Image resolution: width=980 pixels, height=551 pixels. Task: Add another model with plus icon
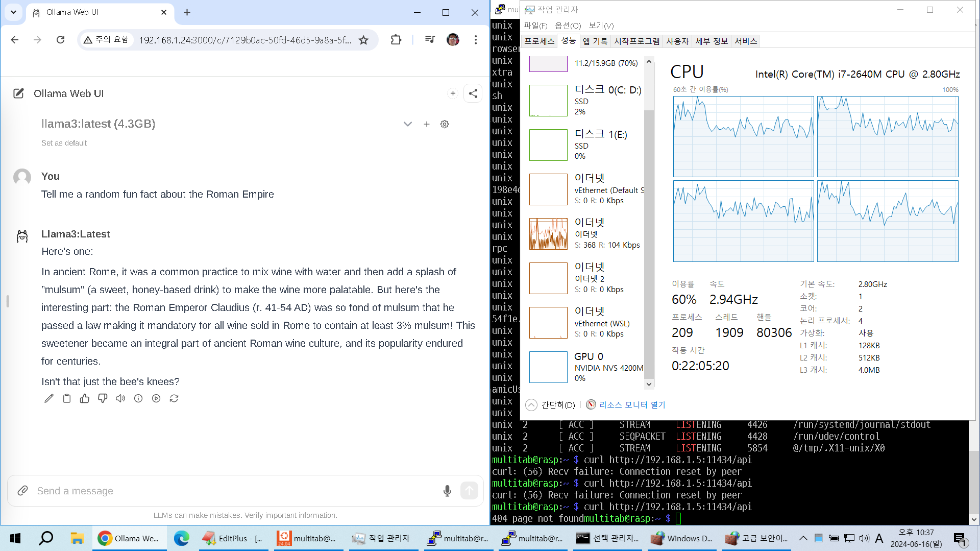(427, 124)
